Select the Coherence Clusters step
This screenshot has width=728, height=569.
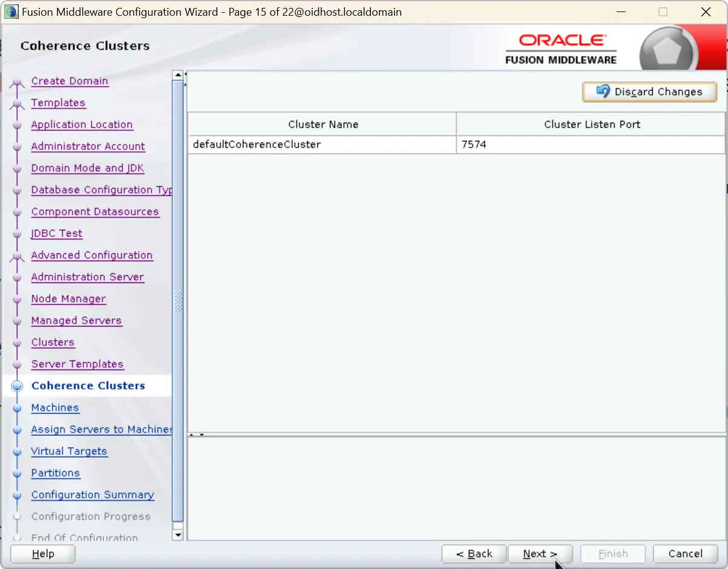click(88, 386)
